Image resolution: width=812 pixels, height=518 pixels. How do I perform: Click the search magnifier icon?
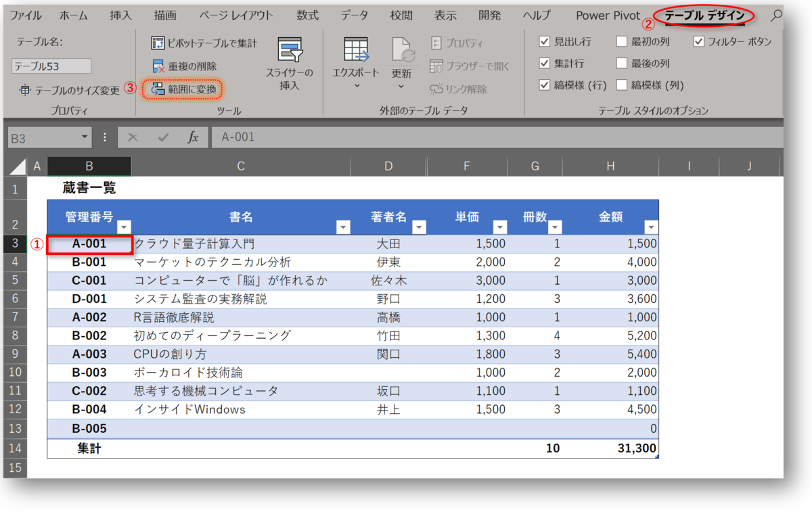pos(777,15)
